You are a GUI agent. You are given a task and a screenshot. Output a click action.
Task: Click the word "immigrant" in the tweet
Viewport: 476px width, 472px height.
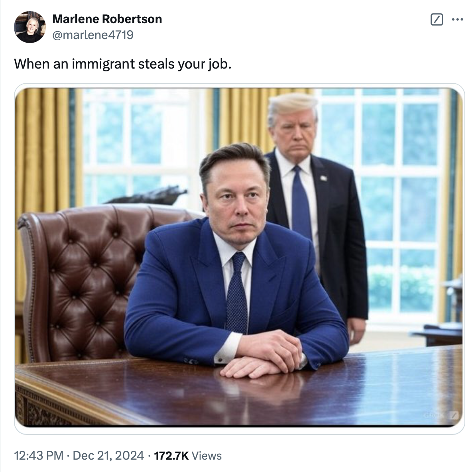[x=103, y=64]
